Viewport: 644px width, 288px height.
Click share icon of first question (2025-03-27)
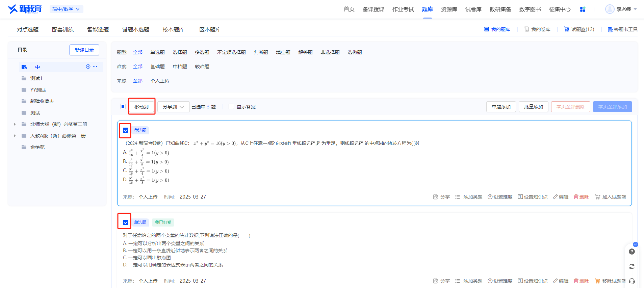coord(436,197)
